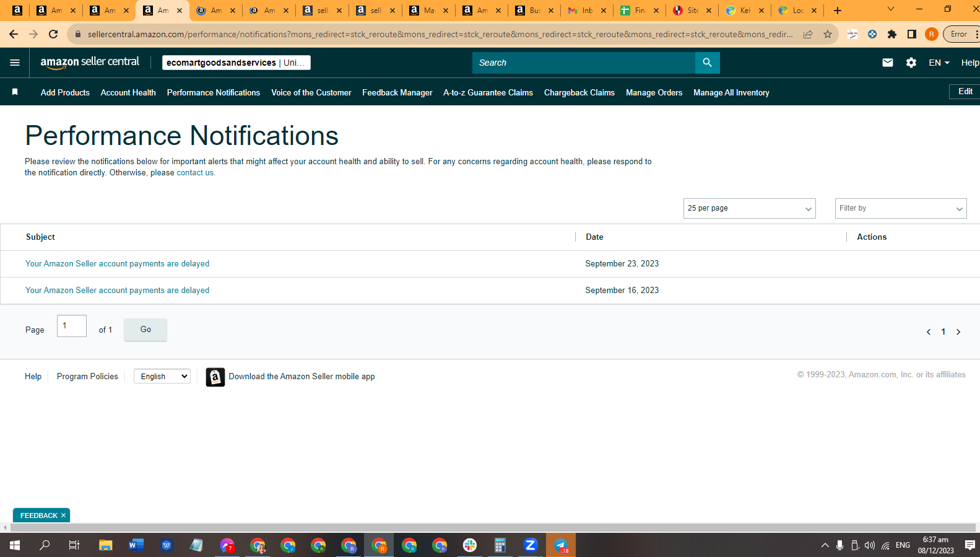Share this page via the share icon
Image resolution: width=980 pixels, height=557 pixels.
(x=808, y=34)
